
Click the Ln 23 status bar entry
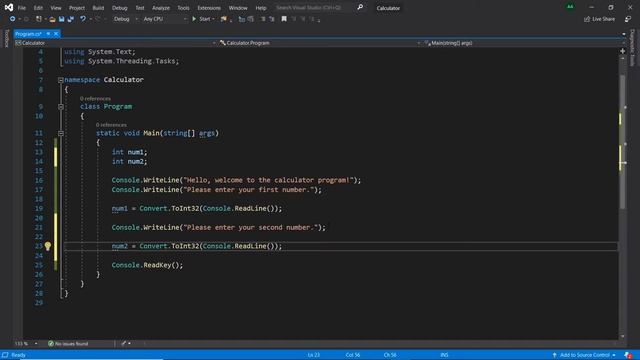point(314,355)
